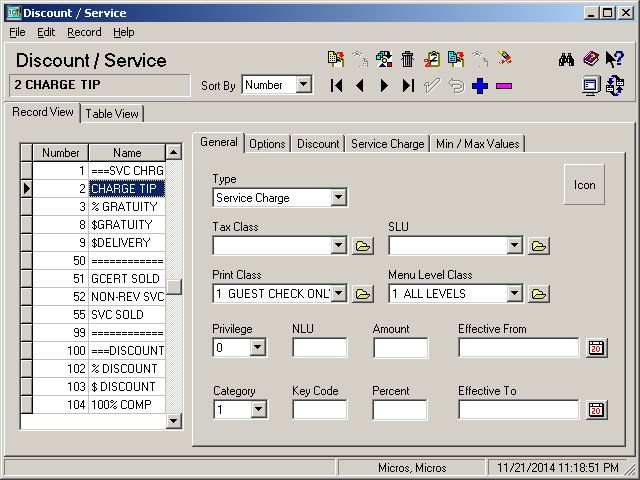This screenshot has width=640, height=480.
Task: Expand the SLU dropdown
Action: pos(514,246)
